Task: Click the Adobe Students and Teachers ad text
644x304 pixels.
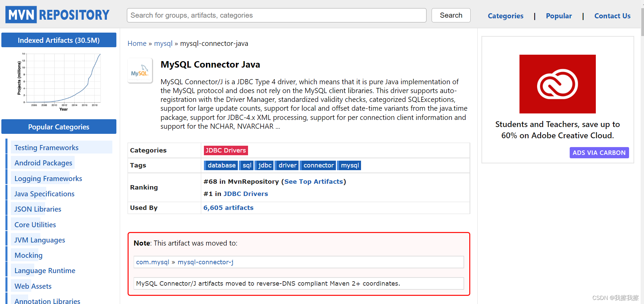Action: click(557, 130)
